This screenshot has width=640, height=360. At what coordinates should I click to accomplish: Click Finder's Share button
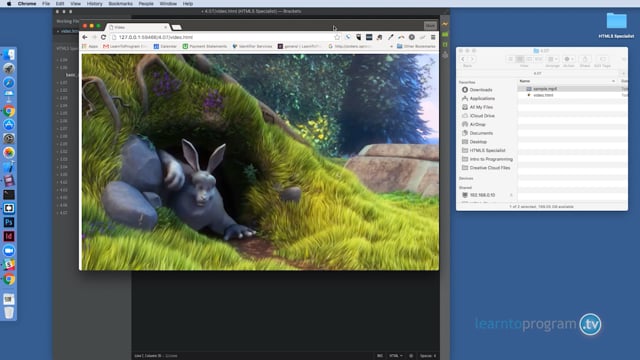[585, 59]
